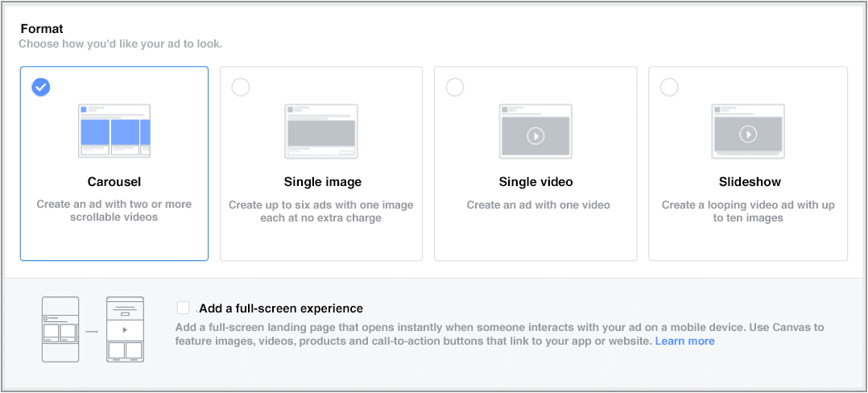
Task: Click the Carousel format preview icon
Action: tap(114, 131)
